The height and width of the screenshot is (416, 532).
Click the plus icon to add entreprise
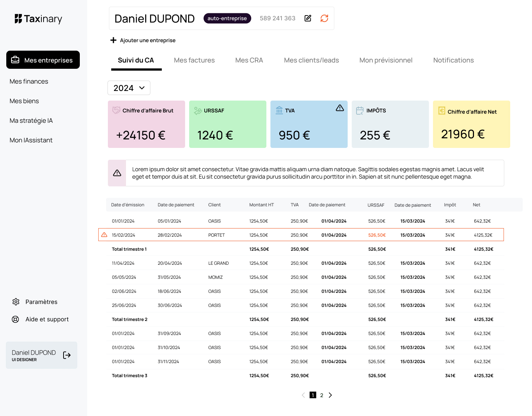click(113, 40)
